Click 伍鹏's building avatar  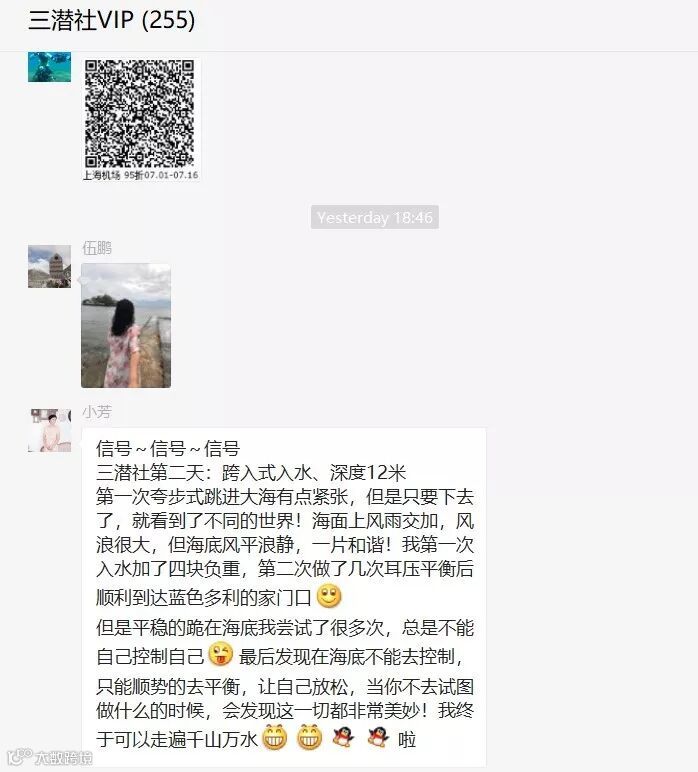click(49, 266)
